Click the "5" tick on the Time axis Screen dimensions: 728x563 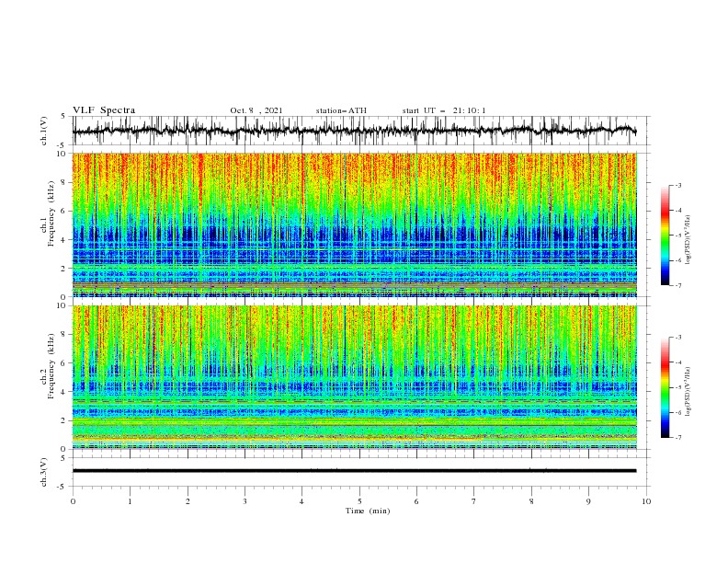(x=359, y=502)
